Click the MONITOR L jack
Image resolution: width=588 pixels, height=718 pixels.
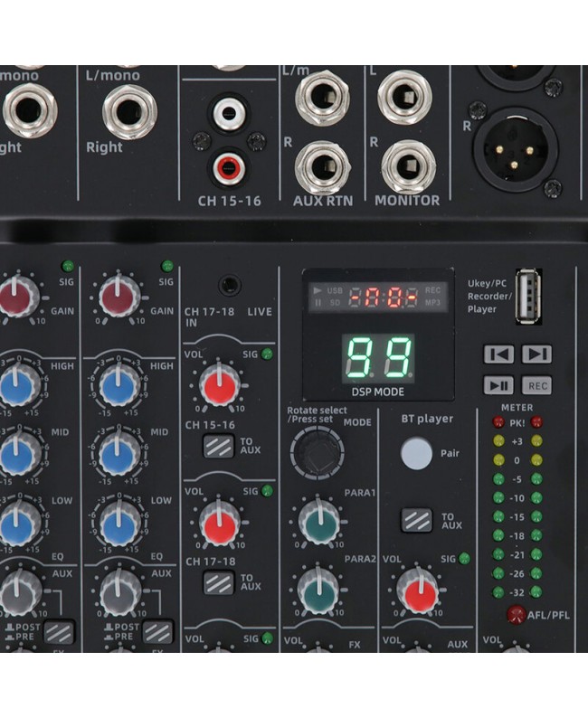click(x=404, y=97)
